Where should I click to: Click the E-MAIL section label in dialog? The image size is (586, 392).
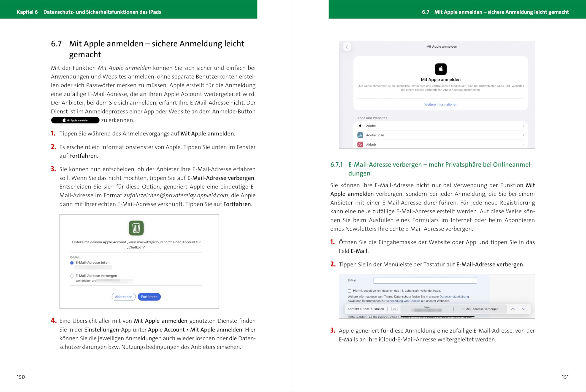tap(75, 257)
